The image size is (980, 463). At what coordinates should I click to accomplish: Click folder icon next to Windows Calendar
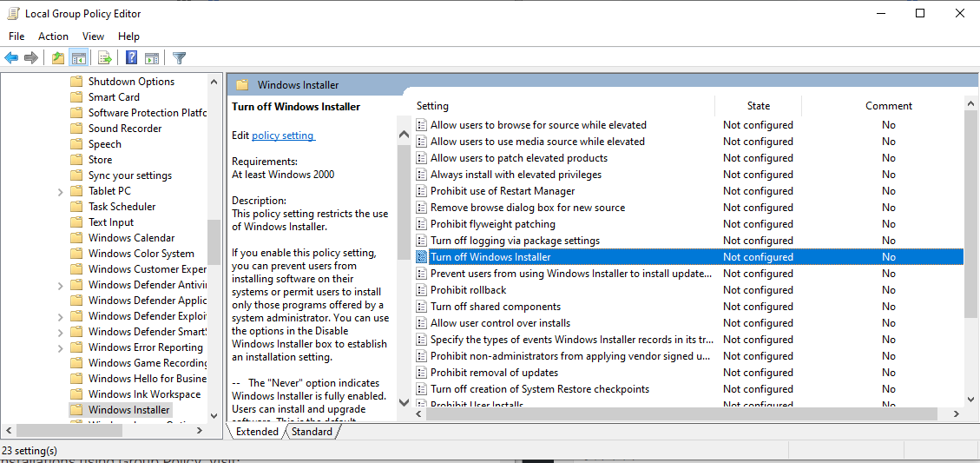[x=76, y=238]
